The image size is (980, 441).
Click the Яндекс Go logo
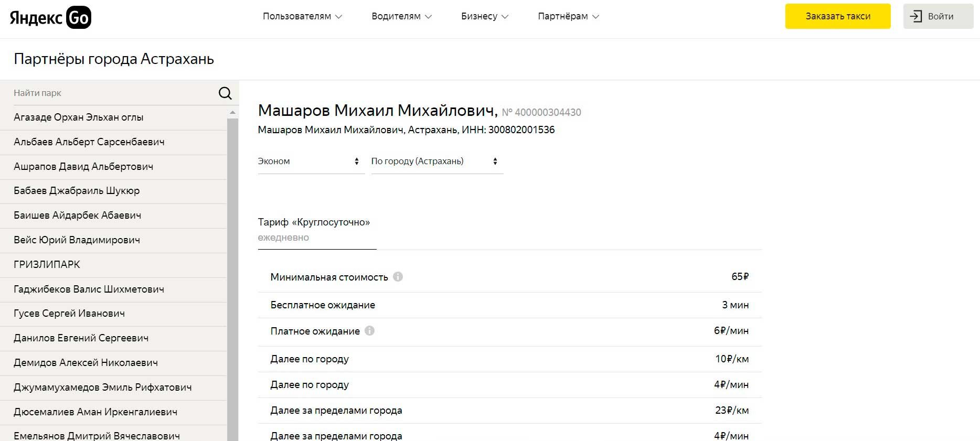click(50, 17)
